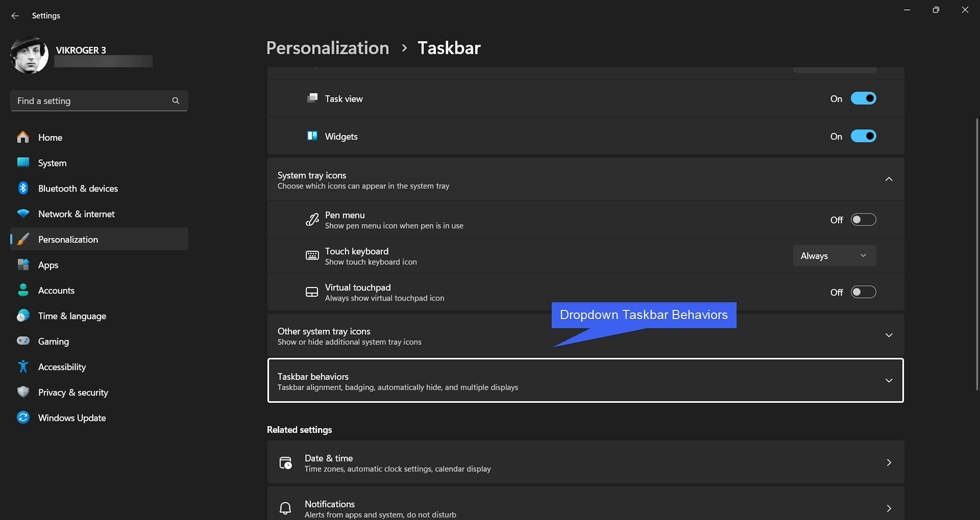Open the Apps settings category
The width and height of the screenshot is (980, 520).
(48, 265)
